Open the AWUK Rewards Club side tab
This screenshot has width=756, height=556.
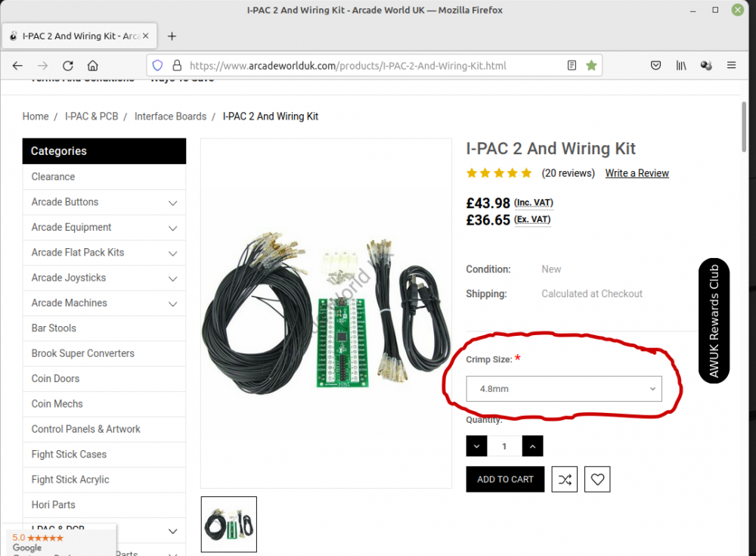pyautogui.click(x=714, y=321)
